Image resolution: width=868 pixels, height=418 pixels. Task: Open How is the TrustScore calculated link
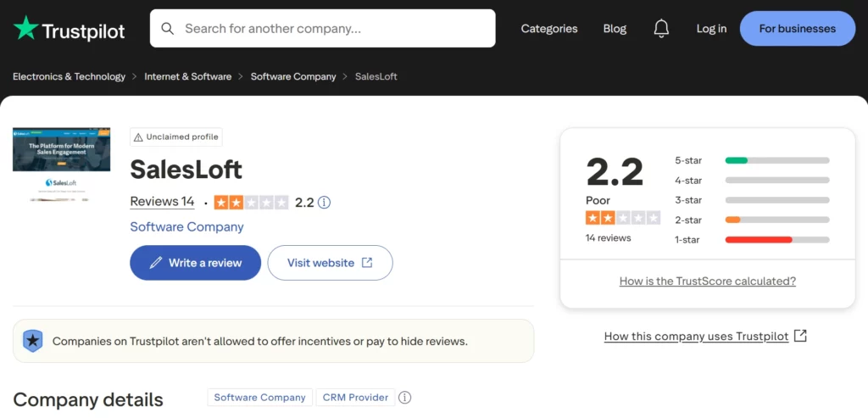(x=708, y=281)
